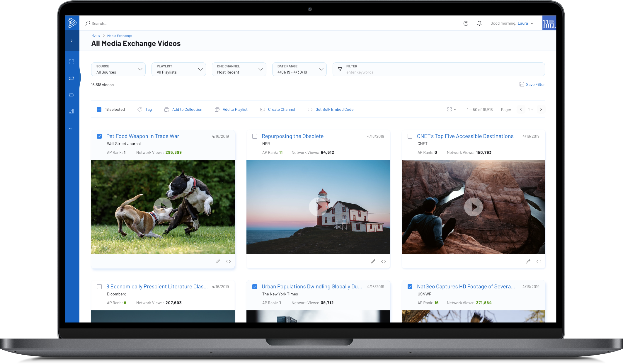Uncheck NatGeo Captures HD Footage checkbox
This screenshot has height=364, width=623.
(x=410, y=287)
